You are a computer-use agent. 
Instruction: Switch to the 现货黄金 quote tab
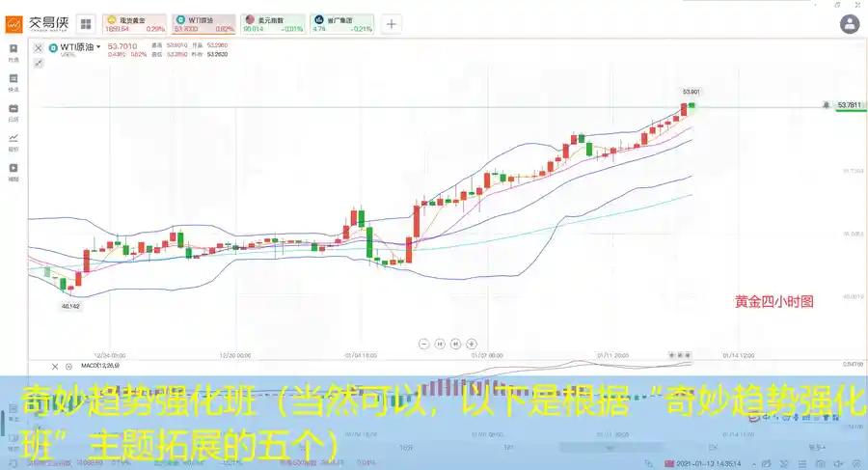click(x=134, y=24)
